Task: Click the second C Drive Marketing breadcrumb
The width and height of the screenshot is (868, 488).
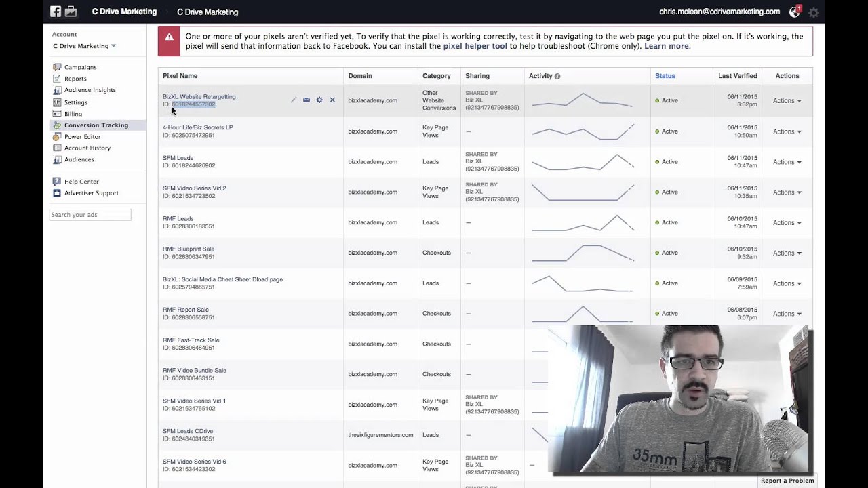Action: tap(208, 12)
